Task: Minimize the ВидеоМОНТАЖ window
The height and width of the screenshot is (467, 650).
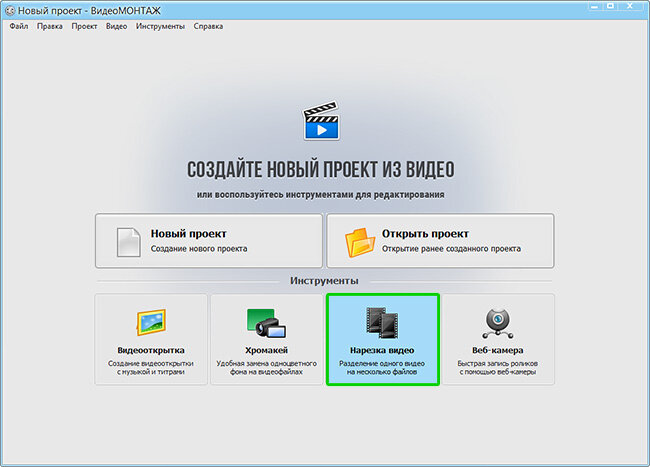Action: click(x=594, y=6)
